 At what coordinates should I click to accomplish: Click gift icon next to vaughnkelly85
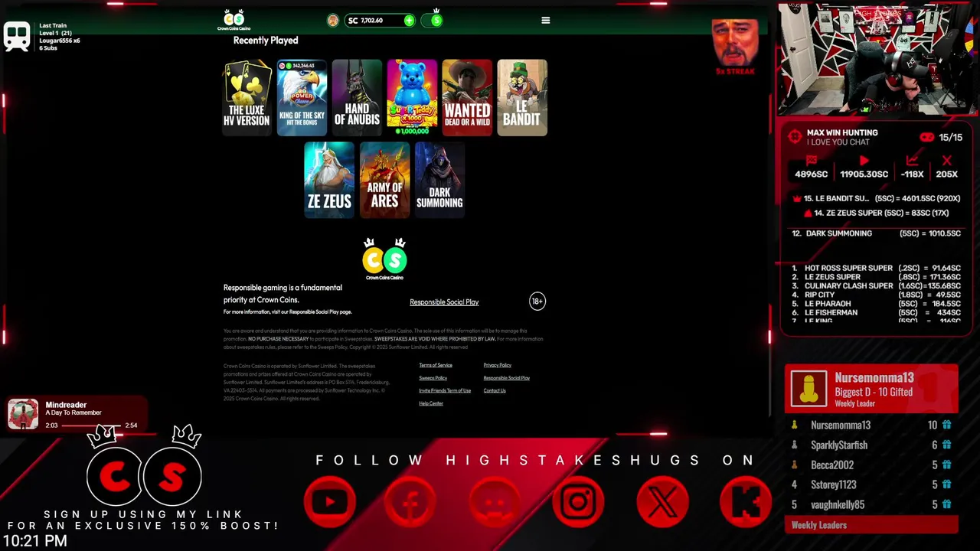point(947,505)
